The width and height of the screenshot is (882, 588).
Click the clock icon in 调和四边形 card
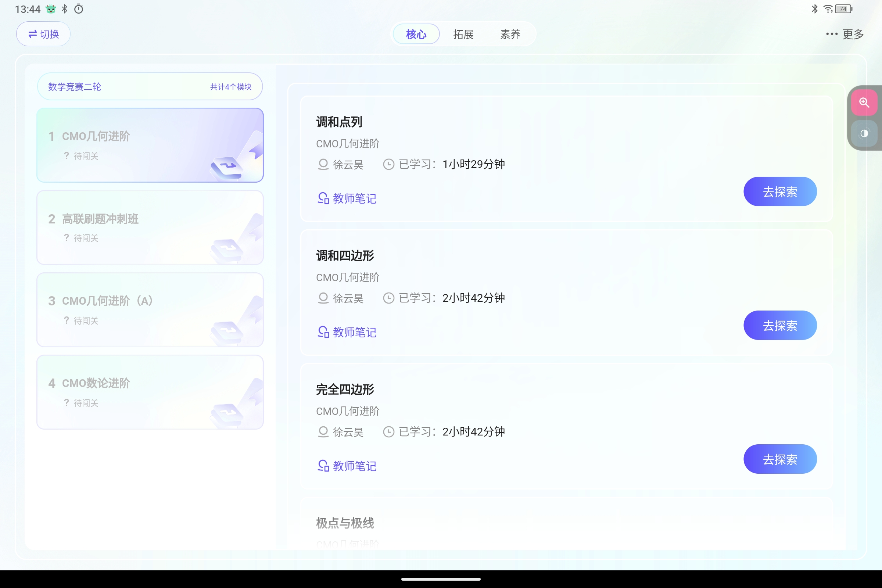coord(388,298)
